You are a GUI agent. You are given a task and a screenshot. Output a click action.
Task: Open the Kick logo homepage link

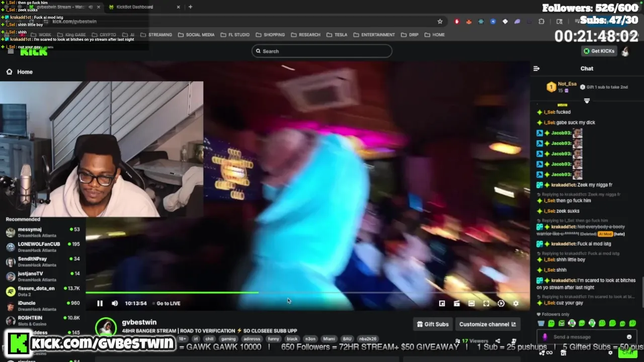(x=34, y=51)
